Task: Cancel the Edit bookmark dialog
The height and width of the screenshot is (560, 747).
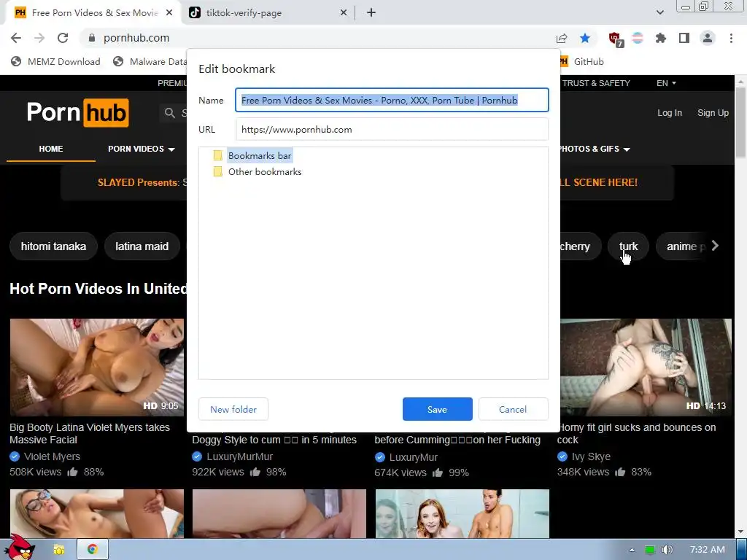Action: click(513, 410)
